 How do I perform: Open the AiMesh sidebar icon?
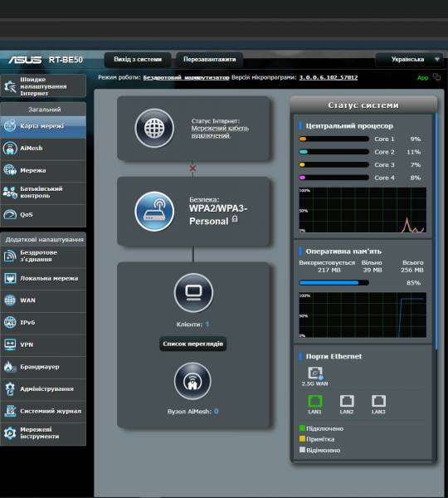10,149
